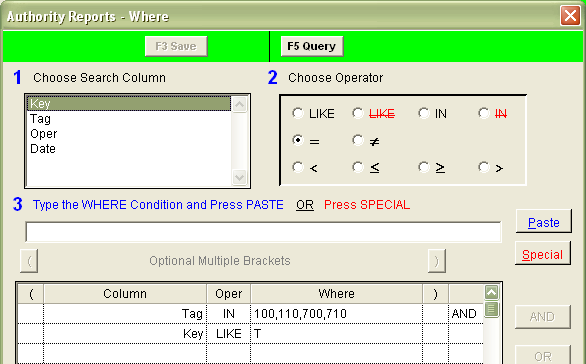Click the close-bracket column header
Viewport: 586px width, 364px height.
435,294
